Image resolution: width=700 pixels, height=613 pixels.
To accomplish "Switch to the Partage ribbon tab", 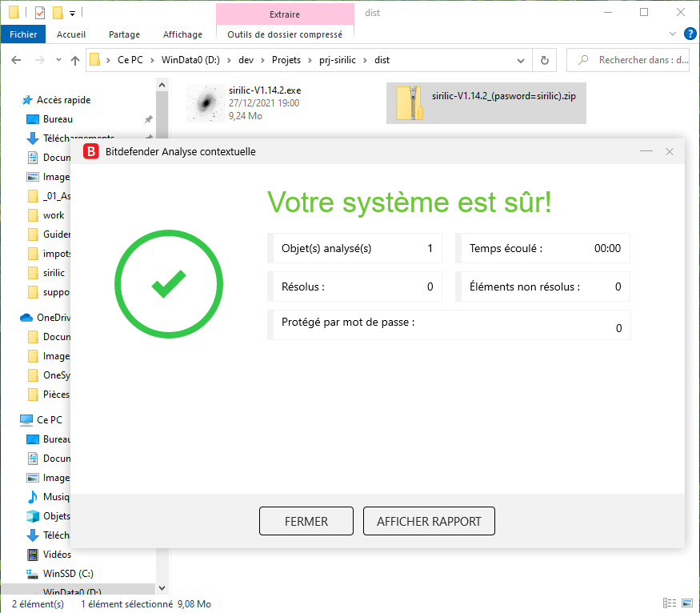I will (124, 34).
